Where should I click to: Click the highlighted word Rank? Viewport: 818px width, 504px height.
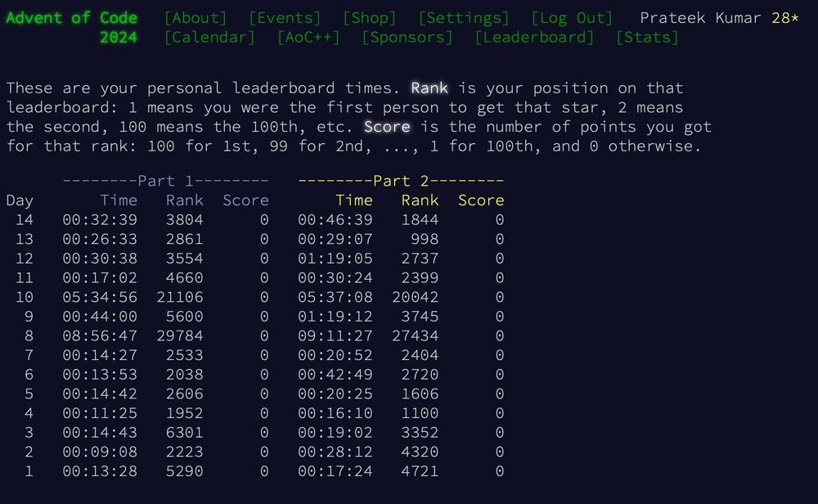pyautogui.click(x=429, y=88)
